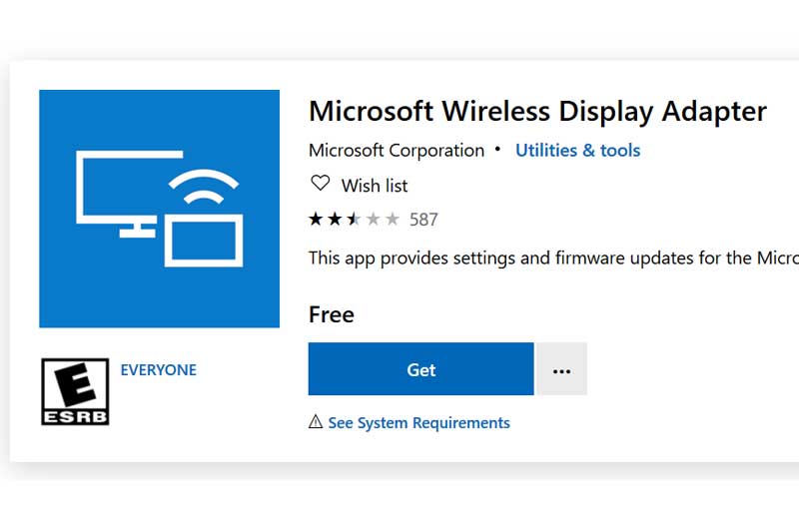This screenshot has width=799, height=532.
Task: Click the Microsoft Wireless Display Adapter title
Action: tap(537, 111)
